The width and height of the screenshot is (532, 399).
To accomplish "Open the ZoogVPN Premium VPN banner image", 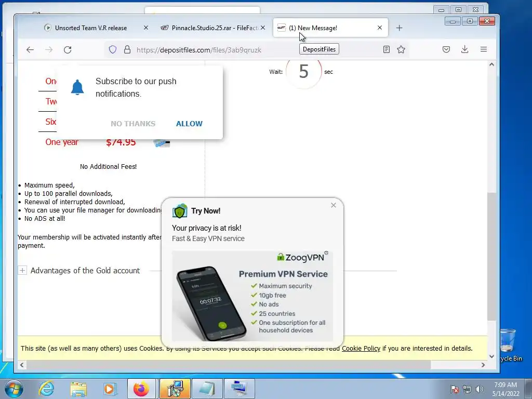I will (252, 296).
